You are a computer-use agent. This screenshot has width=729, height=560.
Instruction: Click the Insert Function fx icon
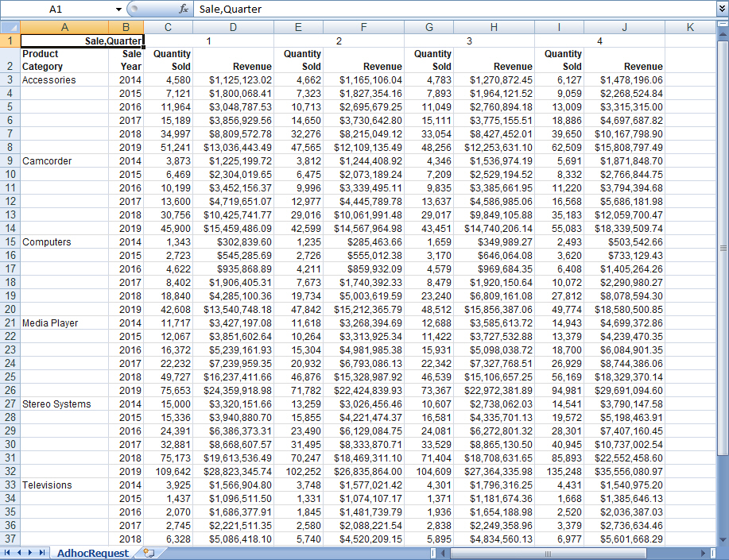coord(184,9)
